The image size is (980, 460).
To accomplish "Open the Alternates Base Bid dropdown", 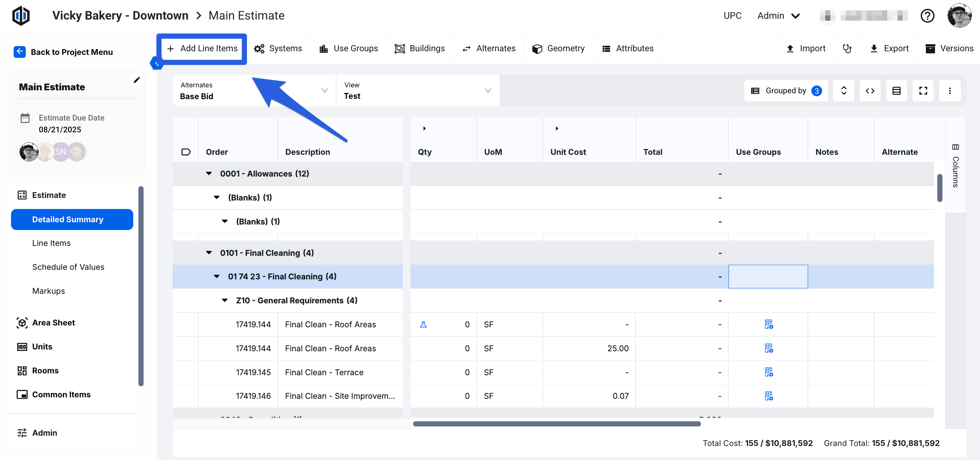I will 254,91.
